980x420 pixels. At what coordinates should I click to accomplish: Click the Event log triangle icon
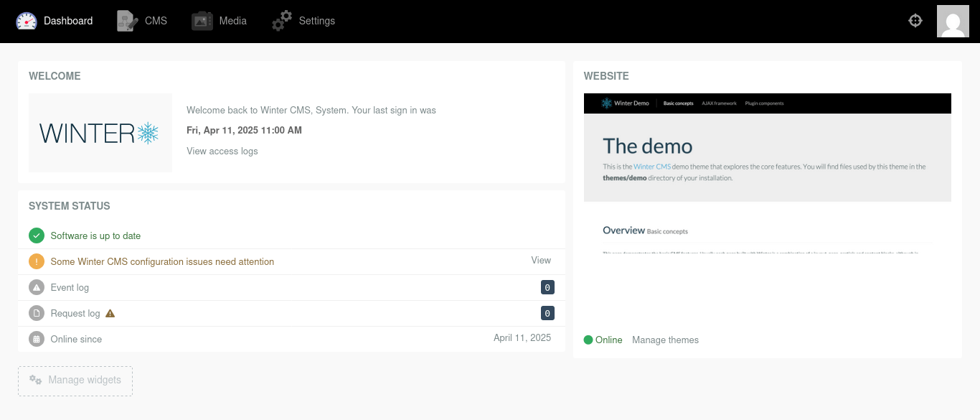pyautogui.click(x=37, y=287)
